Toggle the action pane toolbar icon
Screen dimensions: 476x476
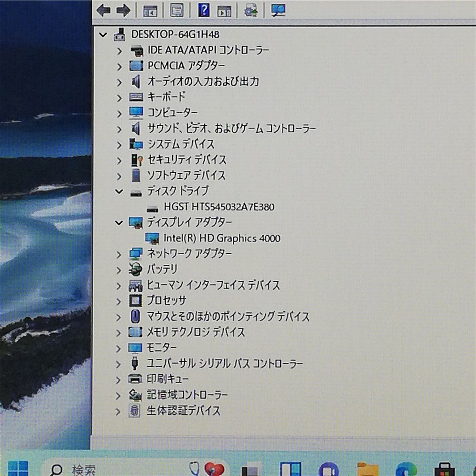click(x=224, y=11)
